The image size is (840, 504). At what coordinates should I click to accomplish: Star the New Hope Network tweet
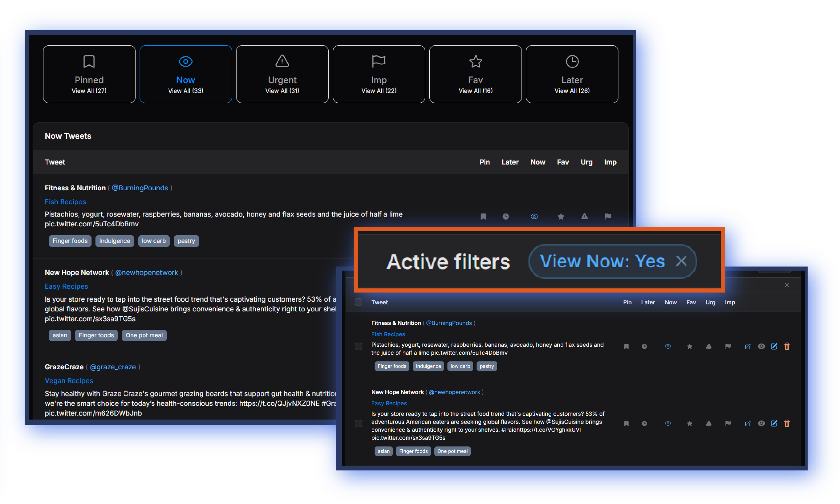coord(690,424)
